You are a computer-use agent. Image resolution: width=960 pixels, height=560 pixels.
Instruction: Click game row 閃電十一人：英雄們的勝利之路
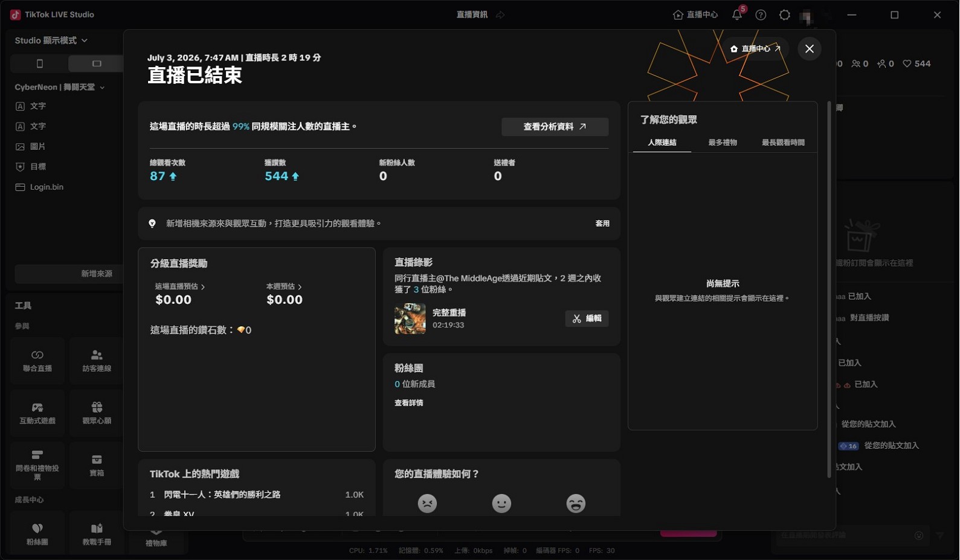pos(257,495)
